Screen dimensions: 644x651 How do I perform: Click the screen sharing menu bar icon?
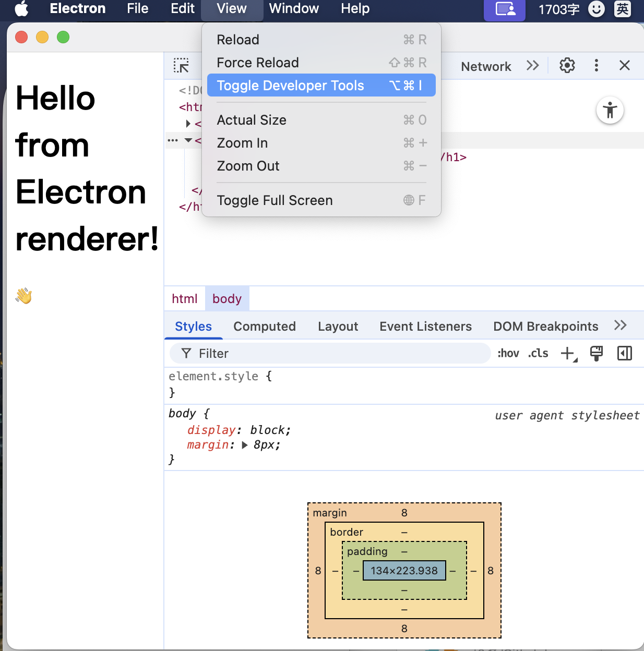505,9
